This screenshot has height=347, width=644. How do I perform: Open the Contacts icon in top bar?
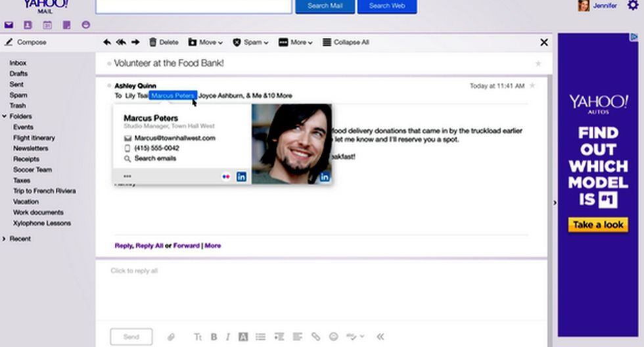pyautogui.click(x=28, y=25)
